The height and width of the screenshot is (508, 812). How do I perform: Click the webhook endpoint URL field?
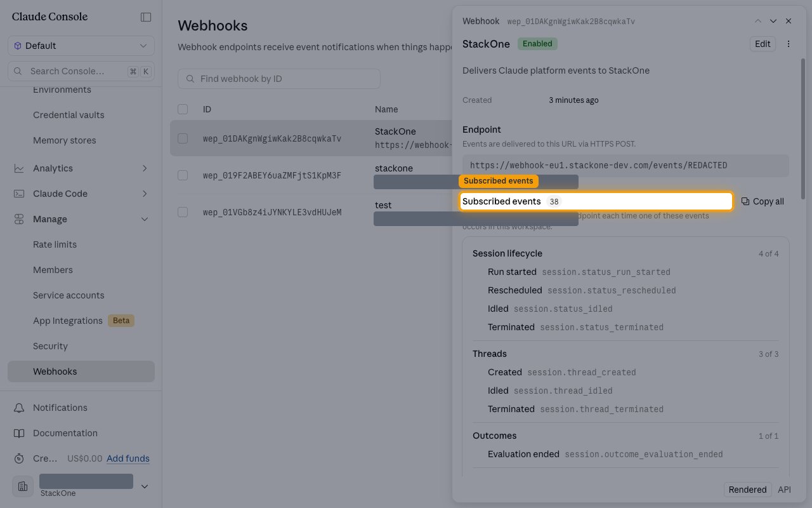point(625,165)
